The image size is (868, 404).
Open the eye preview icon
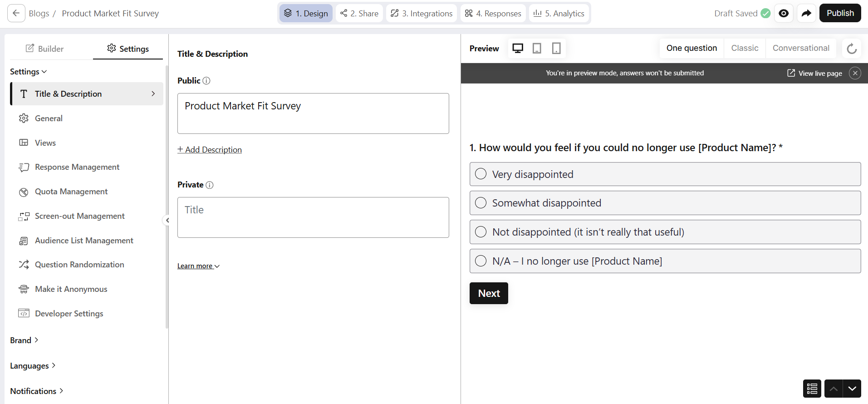pos(784,13)
